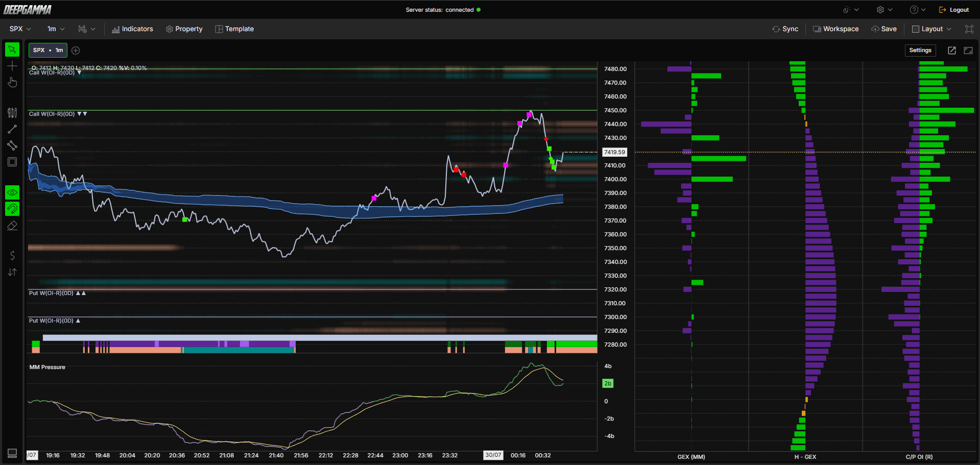
Task: Click the Sync button
Action: (785, 29)
